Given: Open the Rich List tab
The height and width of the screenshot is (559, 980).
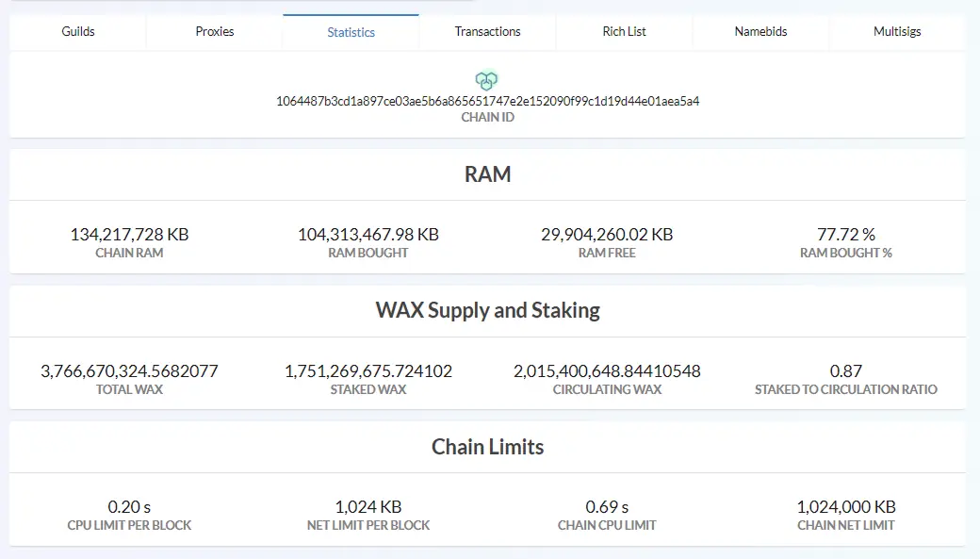Looking at the screenshot, I should pyautogui.click(x=624, y=31).
